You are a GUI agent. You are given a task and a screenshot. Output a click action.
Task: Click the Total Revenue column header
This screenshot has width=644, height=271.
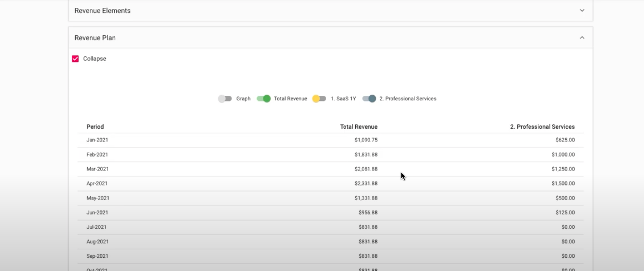coord(359,127)
